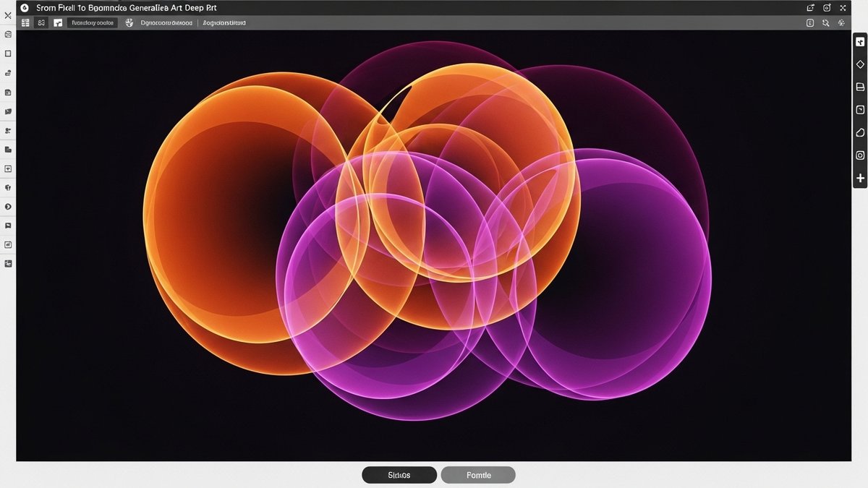Image resolution: width=868 pixels, height=488 pixels.
Task: Click the 'Sidios' button at the bottom
Action: coord(399,475)
